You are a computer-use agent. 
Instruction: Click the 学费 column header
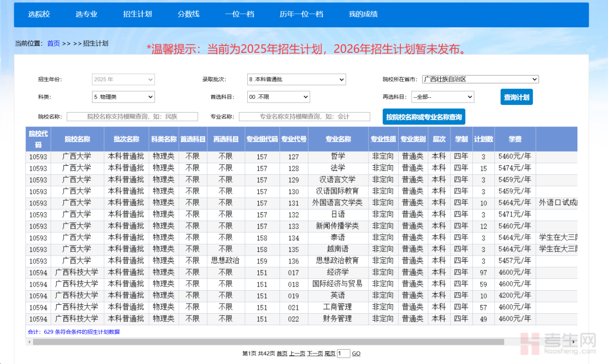(515, 139)
